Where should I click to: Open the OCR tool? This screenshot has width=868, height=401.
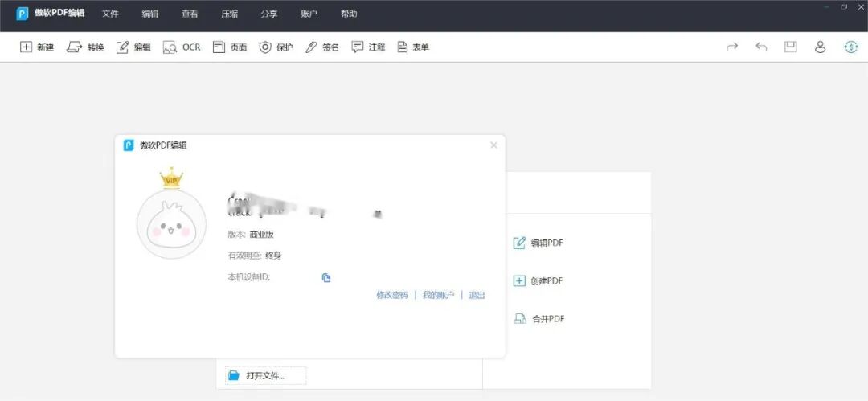(x=182, y=47)
